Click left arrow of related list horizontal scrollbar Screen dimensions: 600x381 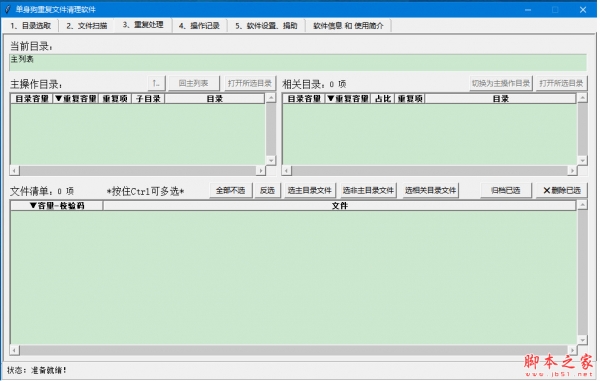[287, 171]
